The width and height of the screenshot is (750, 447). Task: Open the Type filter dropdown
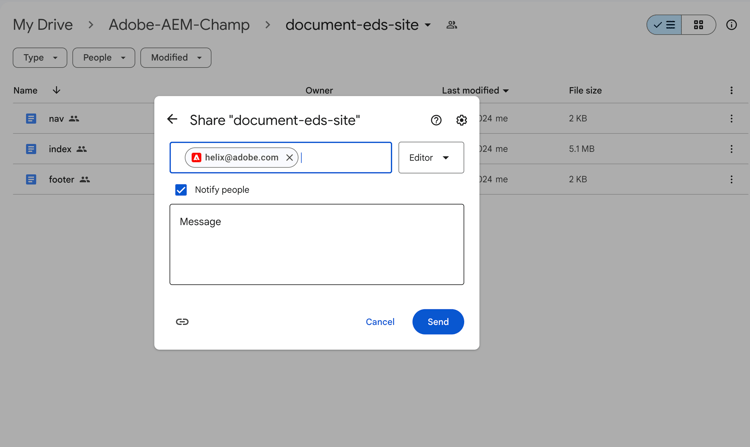[x=40, y=57]
